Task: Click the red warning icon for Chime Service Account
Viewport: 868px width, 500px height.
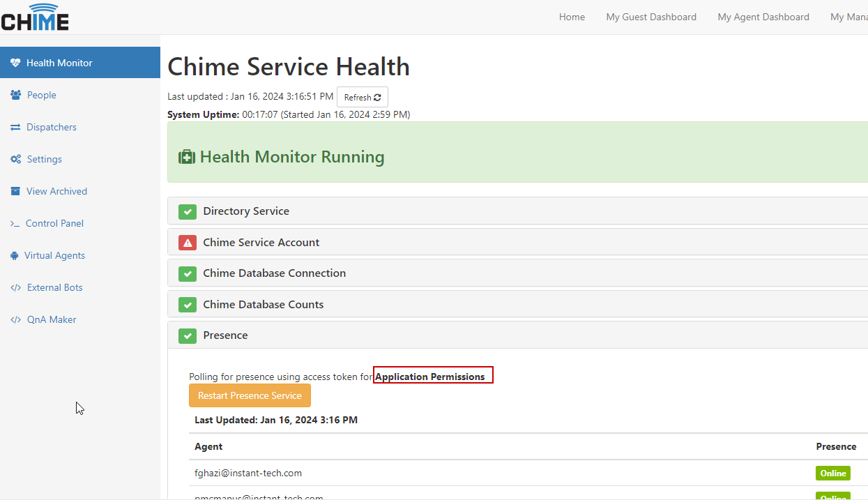Action: click(x=188, y=243)
